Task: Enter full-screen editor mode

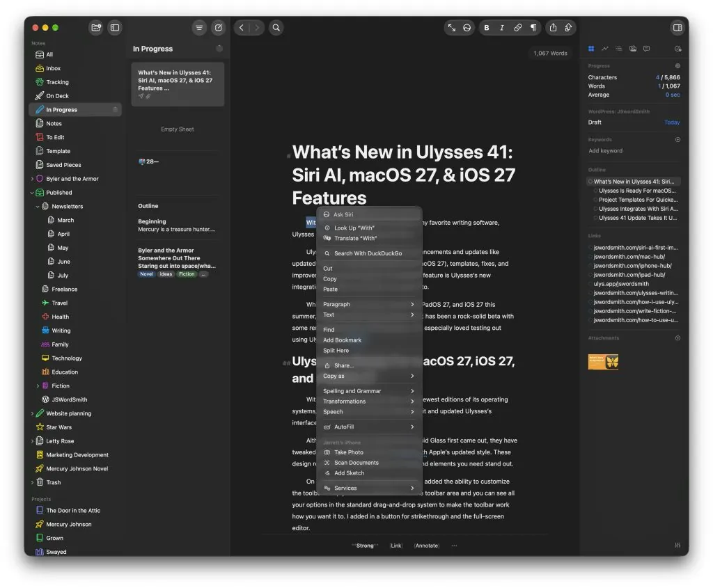Action: (x=451, y=28)
